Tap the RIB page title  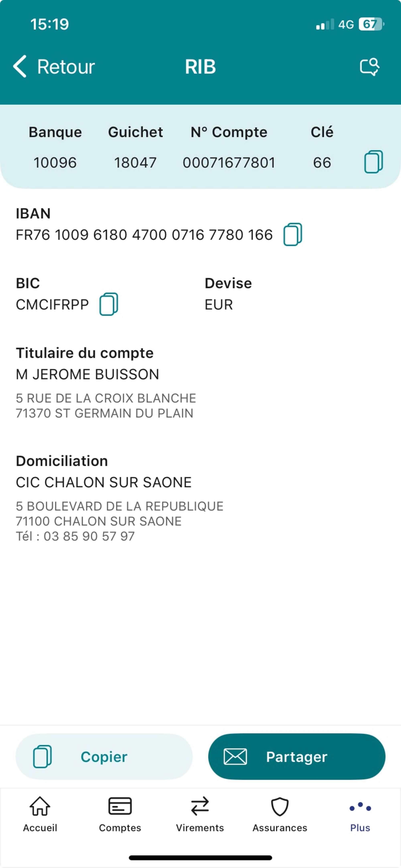coord(200,67)
